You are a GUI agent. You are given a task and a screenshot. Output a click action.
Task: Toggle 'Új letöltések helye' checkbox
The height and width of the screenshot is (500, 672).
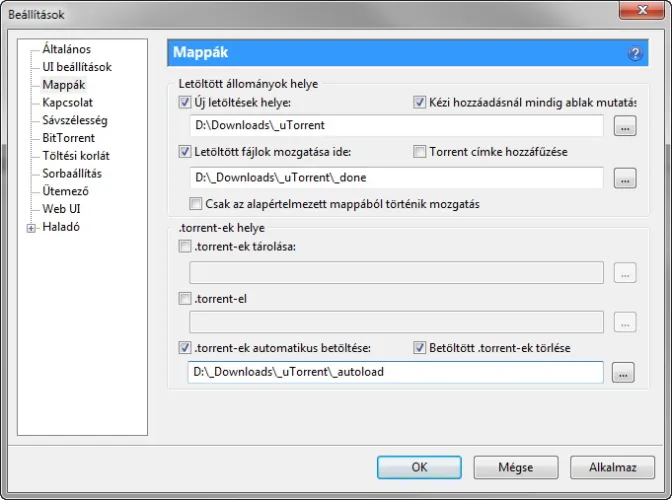pyautogui.click(x=185, y=102)
